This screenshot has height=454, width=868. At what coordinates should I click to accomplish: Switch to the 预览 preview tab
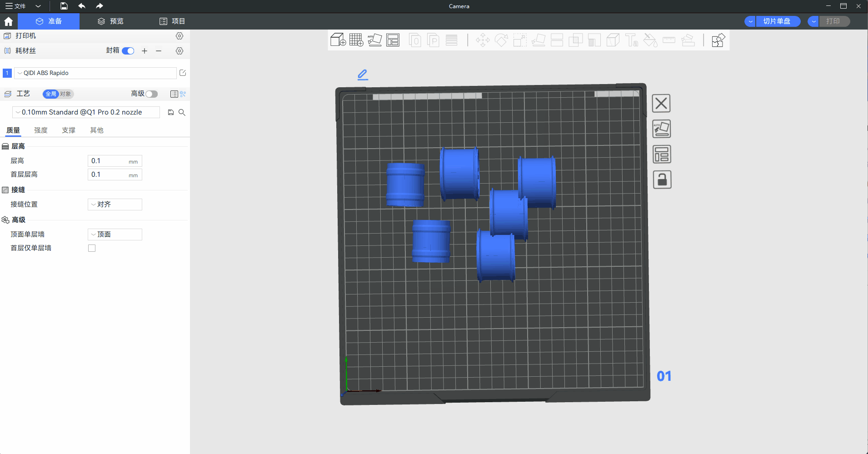(110, 21)
